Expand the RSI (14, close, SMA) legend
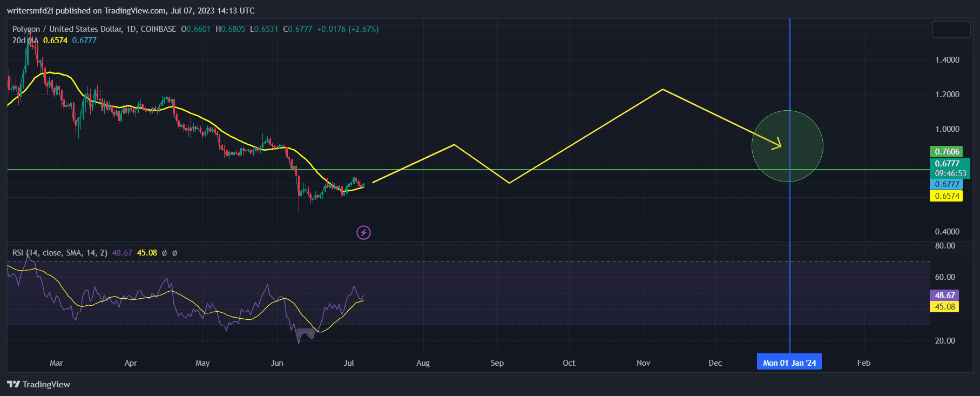Image resolution: width=980 pixels, height=396 pixels. pyautogui.click(x=59, y=253)
